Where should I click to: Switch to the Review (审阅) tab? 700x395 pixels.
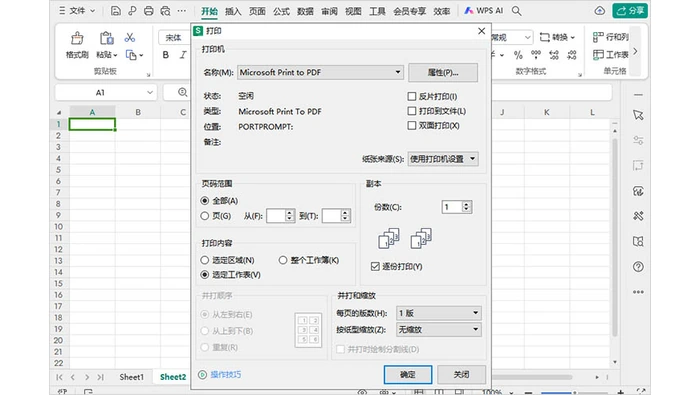click(329, 11)
